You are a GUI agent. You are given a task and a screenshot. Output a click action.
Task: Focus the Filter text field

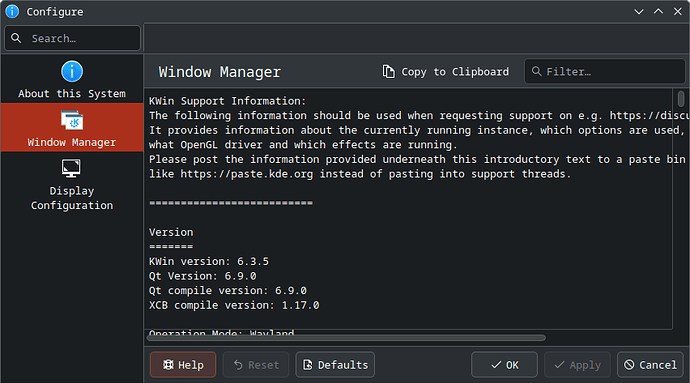[605, 71]
